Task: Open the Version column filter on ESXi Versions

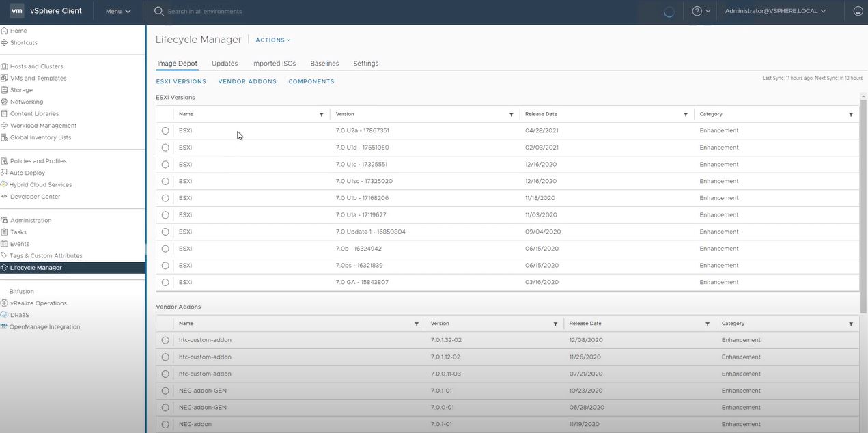Action: click(511, 114)
